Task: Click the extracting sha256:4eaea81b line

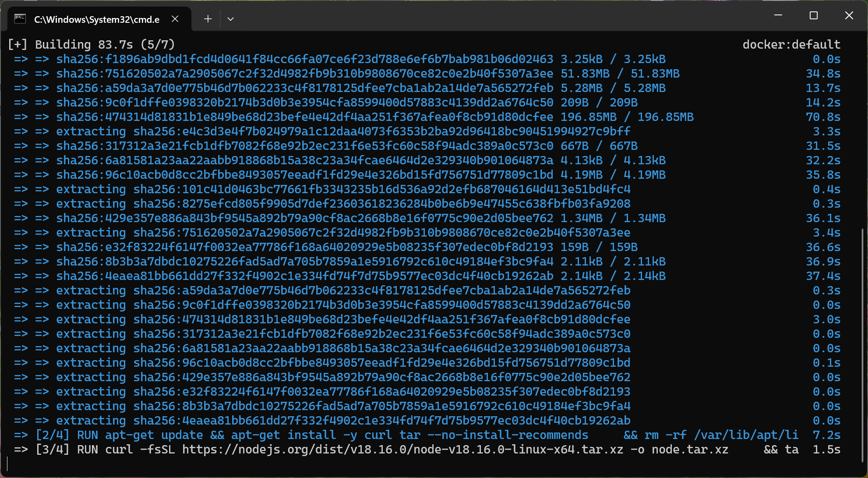Action: pyautogui.click(x=427, y=420)
